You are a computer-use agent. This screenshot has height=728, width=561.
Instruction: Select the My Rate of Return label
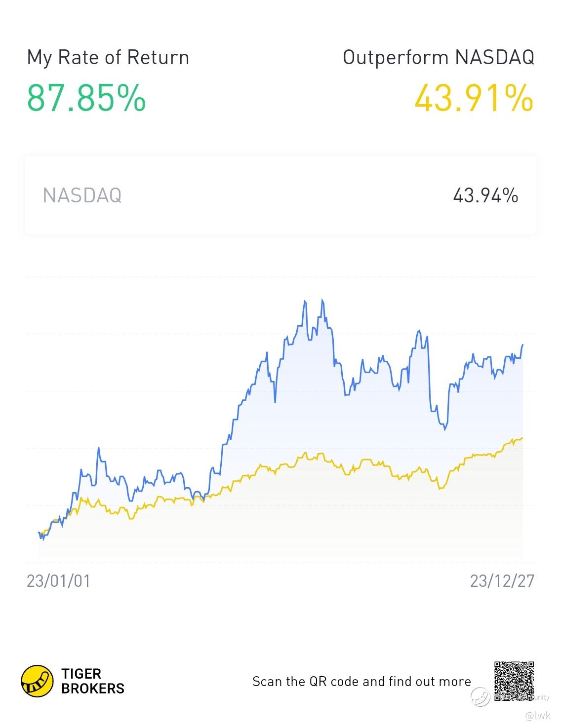pyautogui.click(x=108, y=57)
